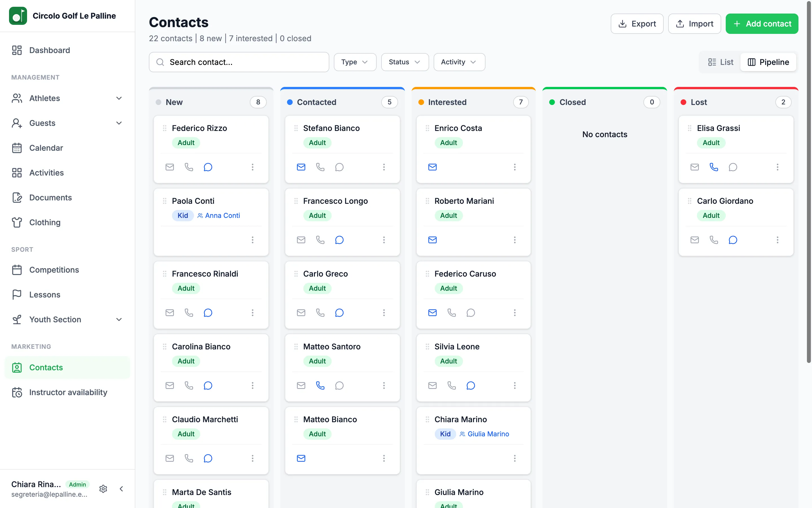
Task: Open chat icon on Federico Rizzo's card
Action: [x=208, y=167]
